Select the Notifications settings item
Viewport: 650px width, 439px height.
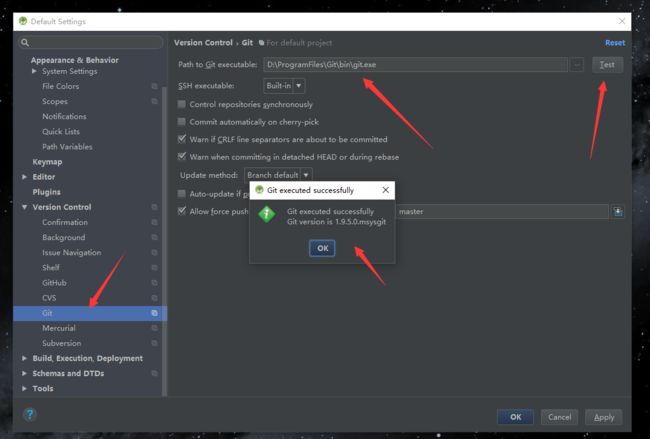click(64, 116)
